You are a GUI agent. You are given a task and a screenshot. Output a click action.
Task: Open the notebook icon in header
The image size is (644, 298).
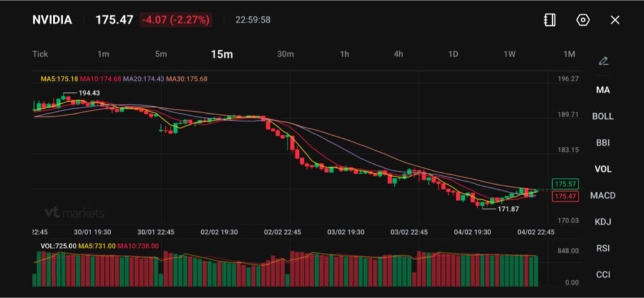click(x=550, y=20)
